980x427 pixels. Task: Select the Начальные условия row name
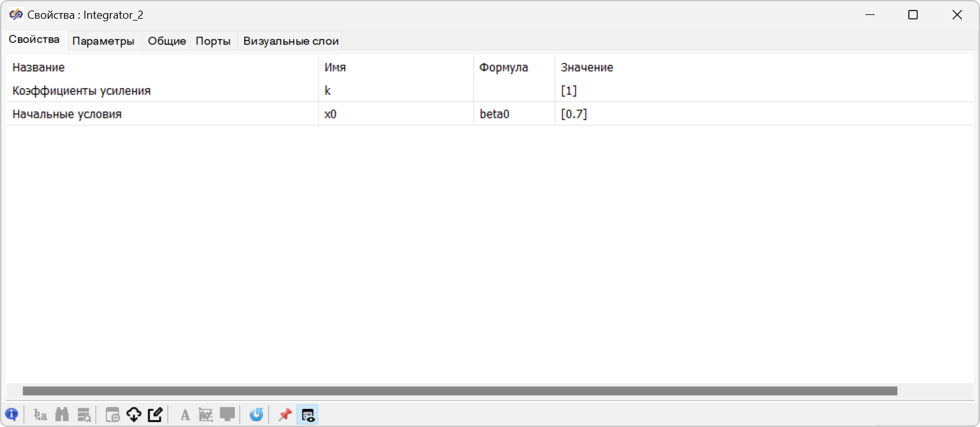pyautogui.click(x=67, y=114)
